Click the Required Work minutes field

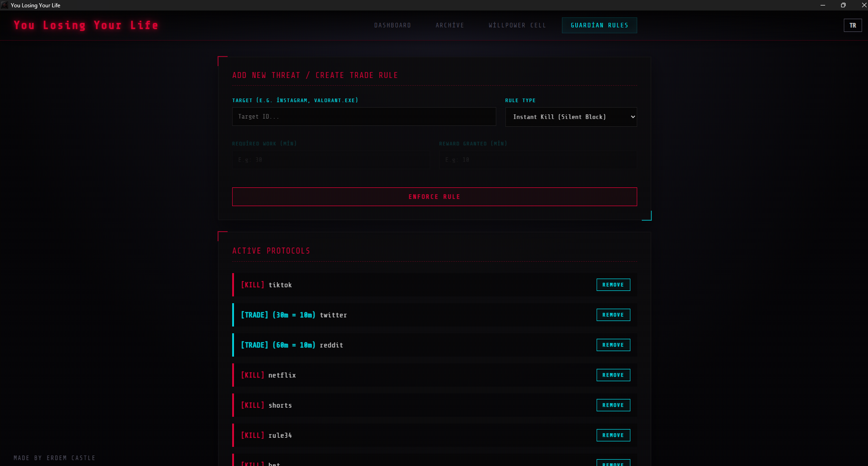pos(331,160)
